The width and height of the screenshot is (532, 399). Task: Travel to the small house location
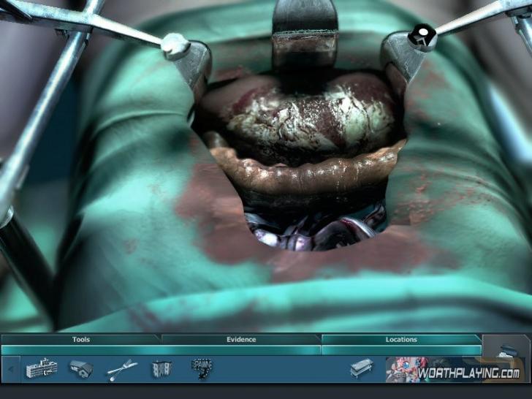point(81,369)
